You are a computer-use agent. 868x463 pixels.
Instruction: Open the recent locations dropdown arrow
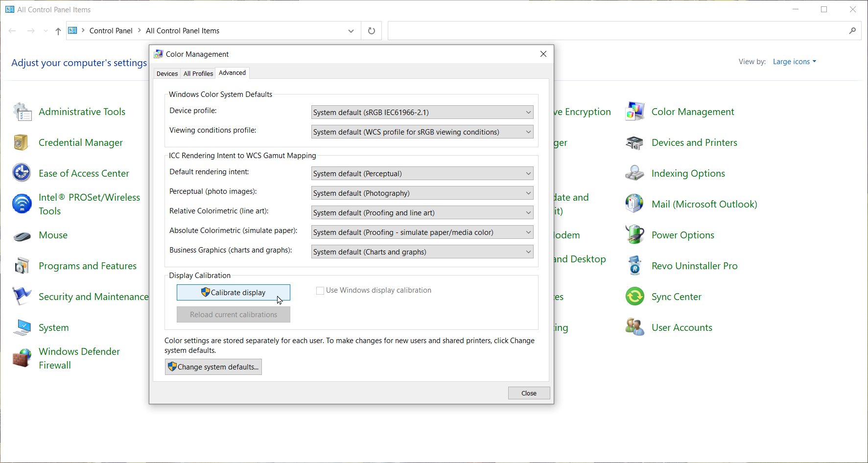[x=46, y=31]
